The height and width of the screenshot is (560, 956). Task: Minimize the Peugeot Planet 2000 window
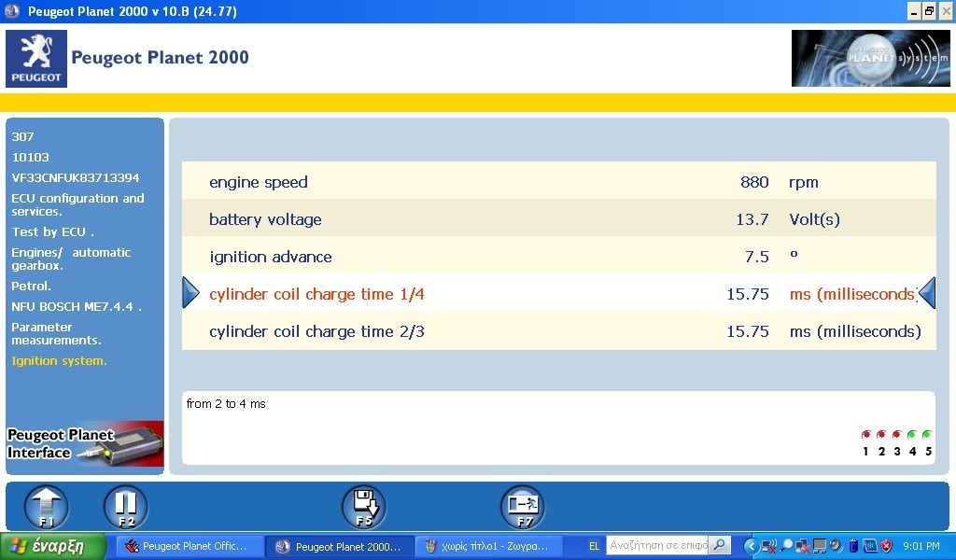pos(914,11)
